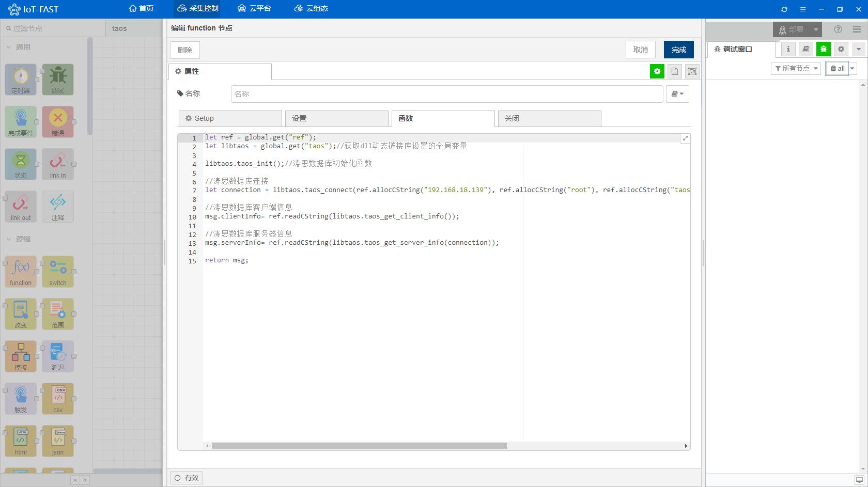Click the json node in the palette
The width and height of the screenshot is (868, 487).
(58, 441)
